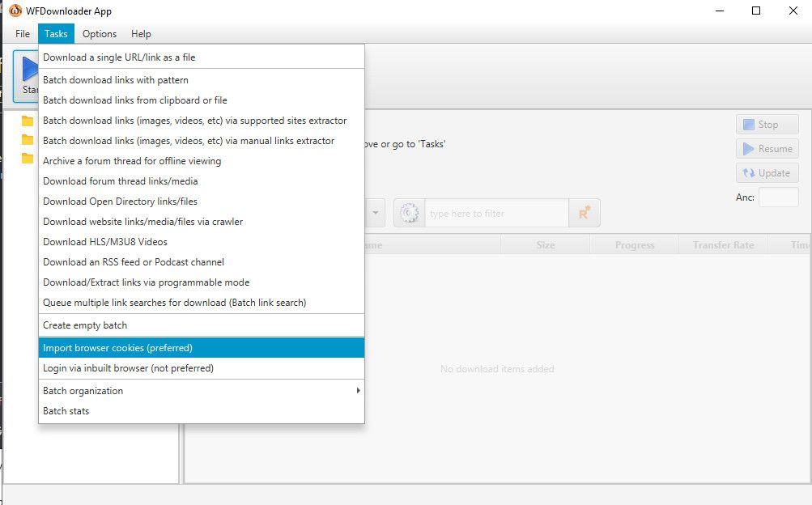
Task: Choose Download/Extract links via programmable mode
Action: (202, 282)
